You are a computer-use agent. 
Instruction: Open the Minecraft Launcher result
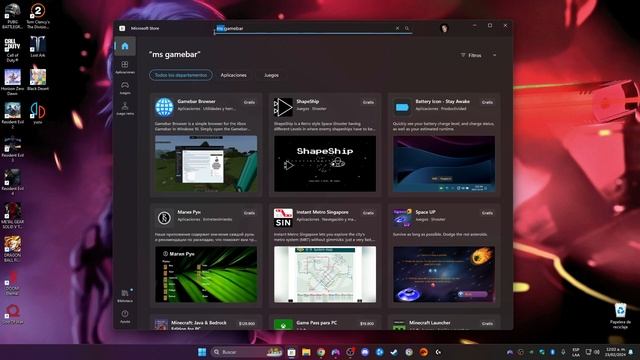tap(444, 322)
